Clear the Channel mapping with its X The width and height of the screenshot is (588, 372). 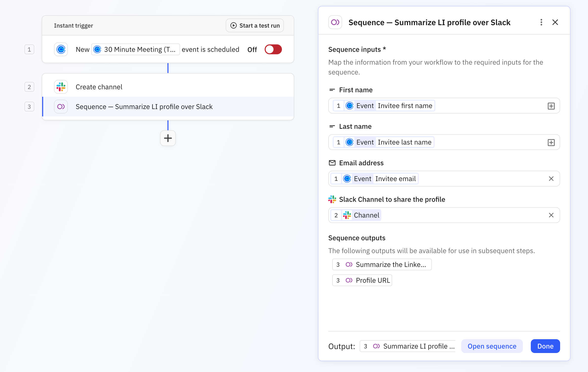(x=551, y=215)
